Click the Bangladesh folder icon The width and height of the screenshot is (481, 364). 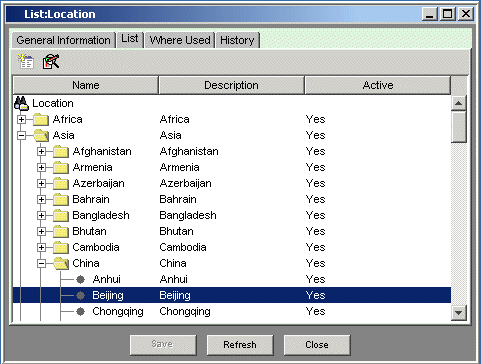coord(61,215)
